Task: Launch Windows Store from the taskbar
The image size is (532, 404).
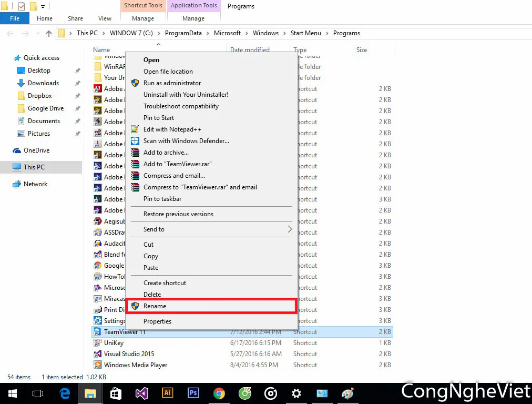Action: coord(116,393)
